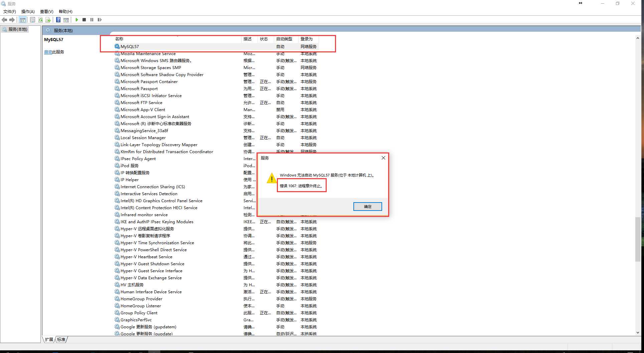Click the gear icon beside IP Helper

(117, 180)
